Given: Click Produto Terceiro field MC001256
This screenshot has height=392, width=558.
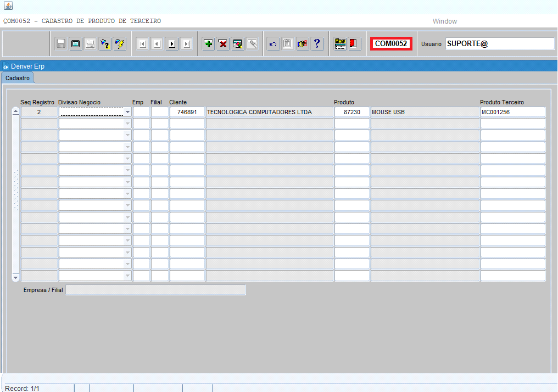Looking at the screenshot, I should [x=513, y=112].
